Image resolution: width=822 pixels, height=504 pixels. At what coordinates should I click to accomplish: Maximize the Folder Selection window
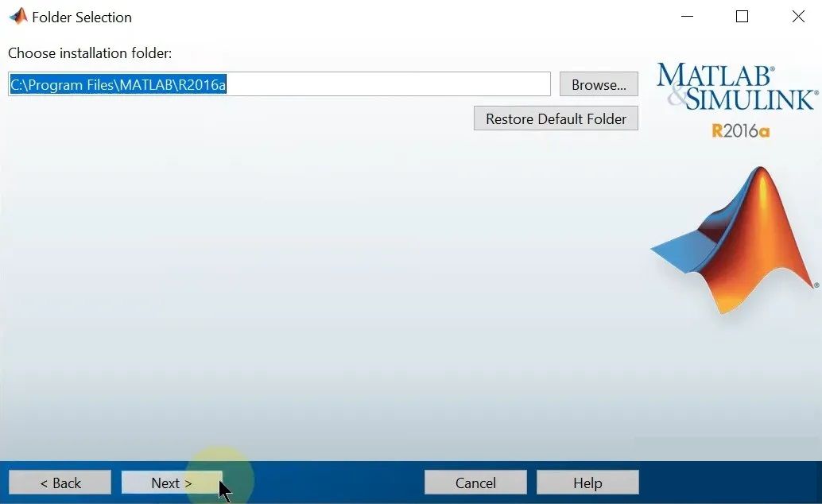coord(742,17)
